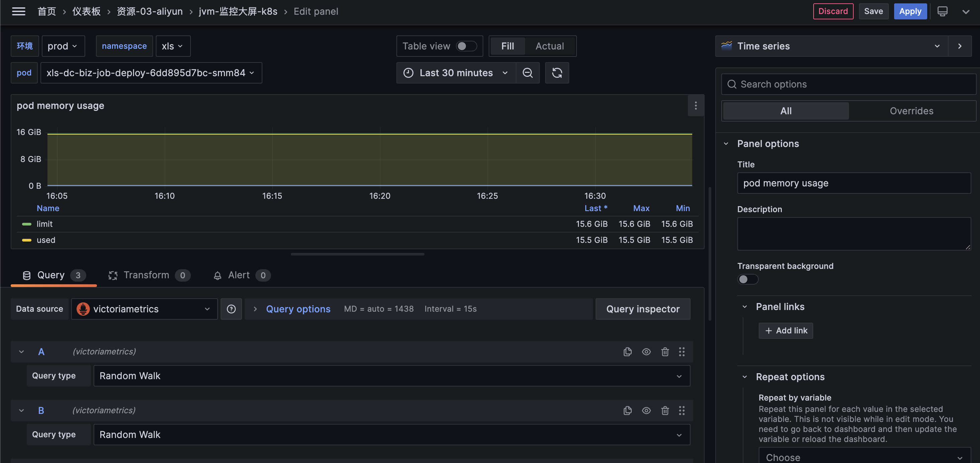
Task: Click the zoom out time range icon
Action: [527, 72]
